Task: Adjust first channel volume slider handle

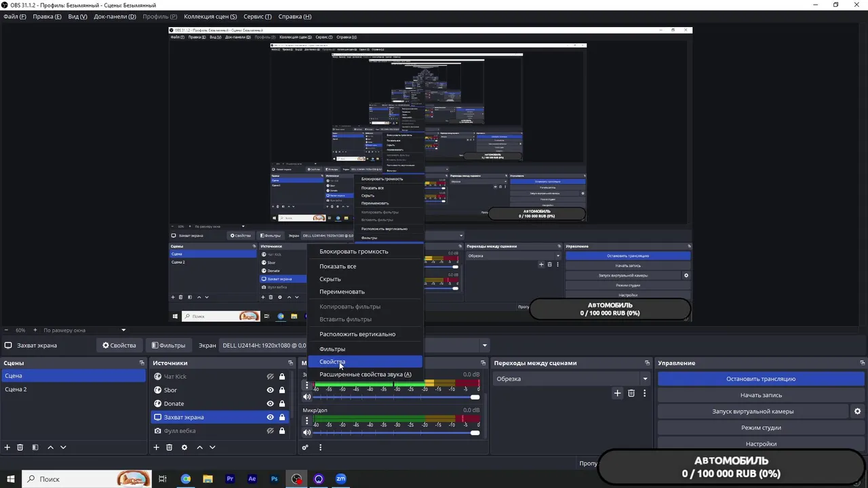Action: pos(475,396)
